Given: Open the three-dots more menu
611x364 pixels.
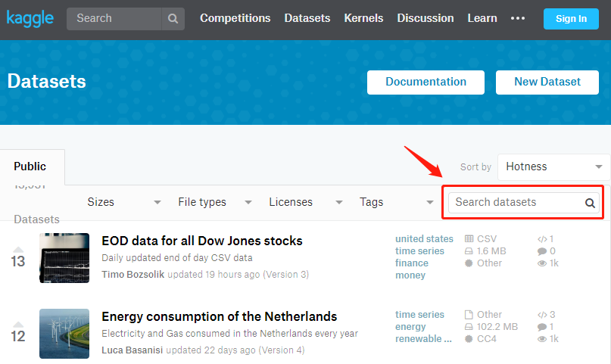Looking at the screenshot, I should (x=518, y=18).
